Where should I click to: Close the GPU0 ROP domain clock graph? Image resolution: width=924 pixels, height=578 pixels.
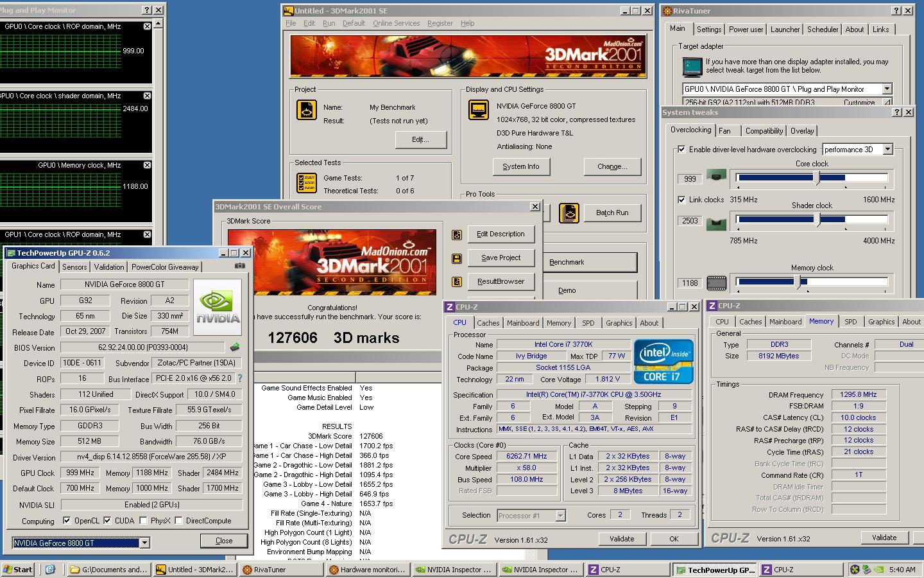pos(147,26)
